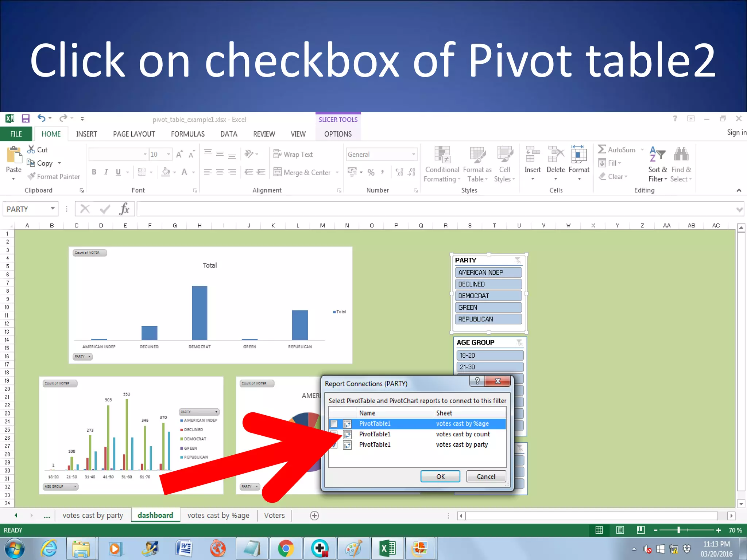Toggle Italic formatting
Image resolution: width=747 pixels, height=560 pixels.
coord(106,172)
